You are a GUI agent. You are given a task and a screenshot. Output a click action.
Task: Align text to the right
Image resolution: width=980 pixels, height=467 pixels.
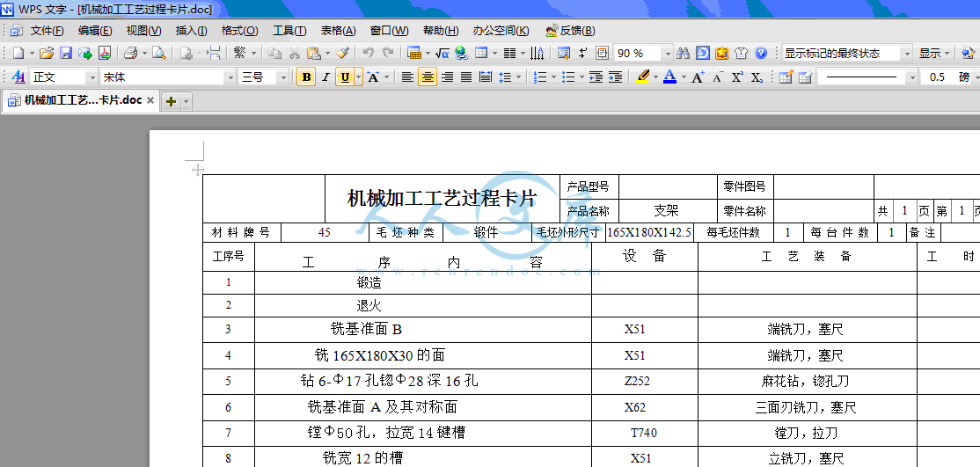point(447,77)
